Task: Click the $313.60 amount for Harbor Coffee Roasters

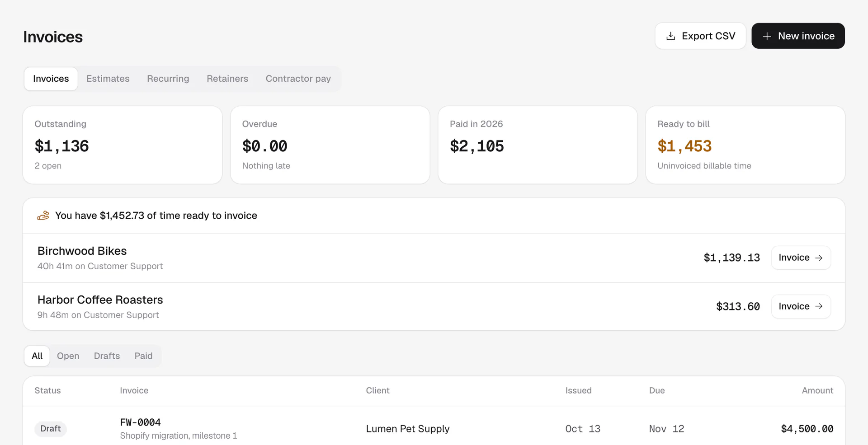Action: (738, 307)
